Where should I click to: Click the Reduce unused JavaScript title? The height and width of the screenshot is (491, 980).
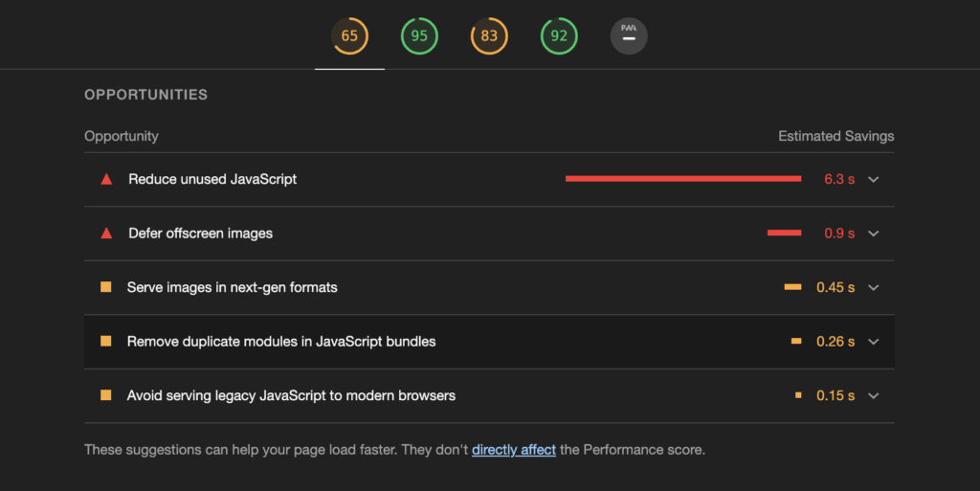[212, 179]
